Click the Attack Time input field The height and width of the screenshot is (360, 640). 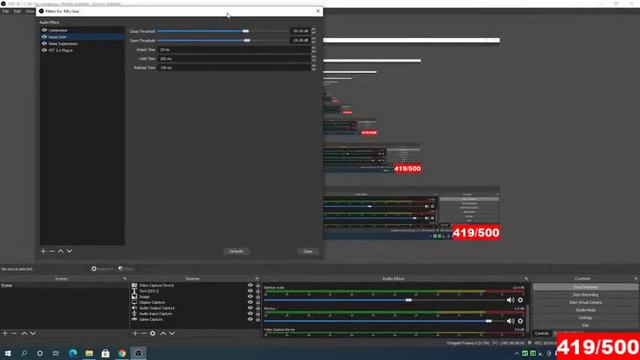pos(234,50)
